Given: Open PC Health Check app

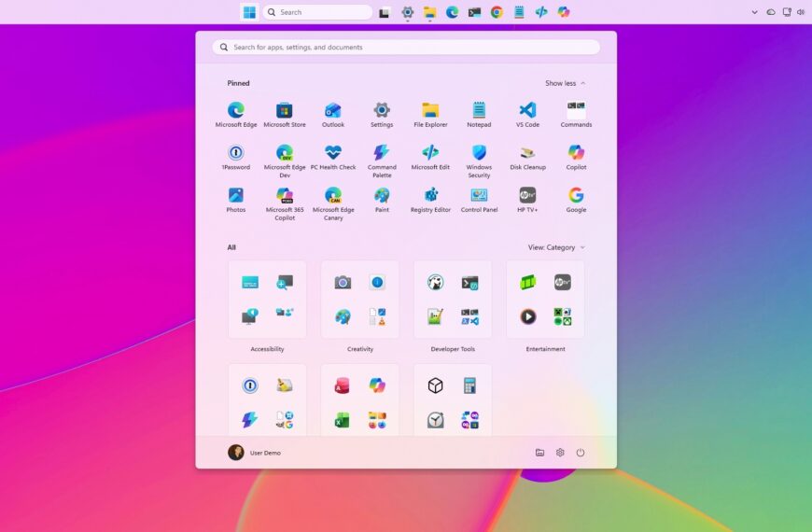Looking at the screenshot, I should coord(333,157).
